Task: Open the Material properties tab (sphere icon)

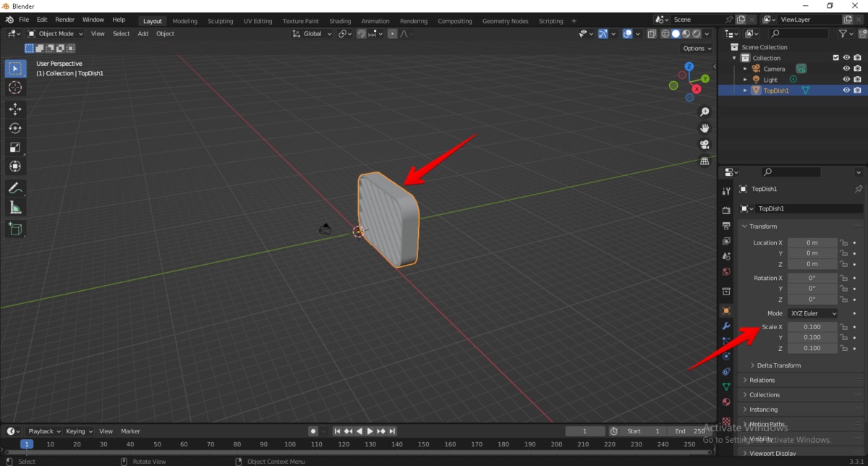Action: click(726, 402)
